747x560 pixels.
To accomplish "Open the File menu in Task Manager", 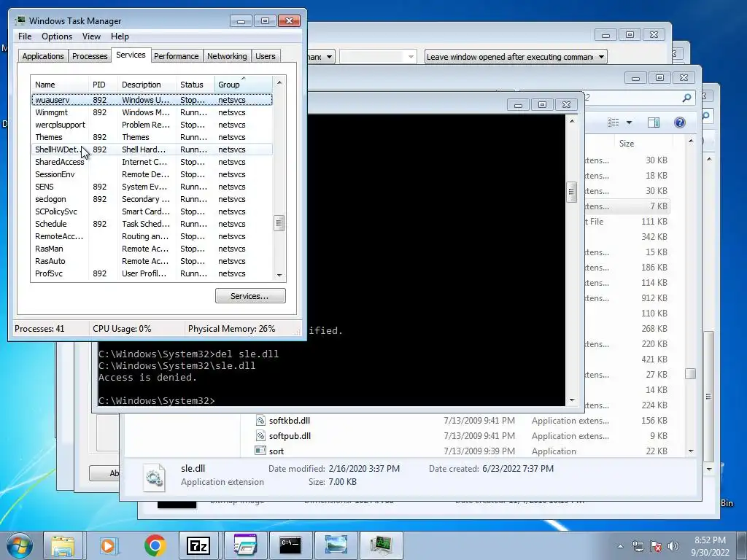I will pyautogui.click(x=25, y=36).
